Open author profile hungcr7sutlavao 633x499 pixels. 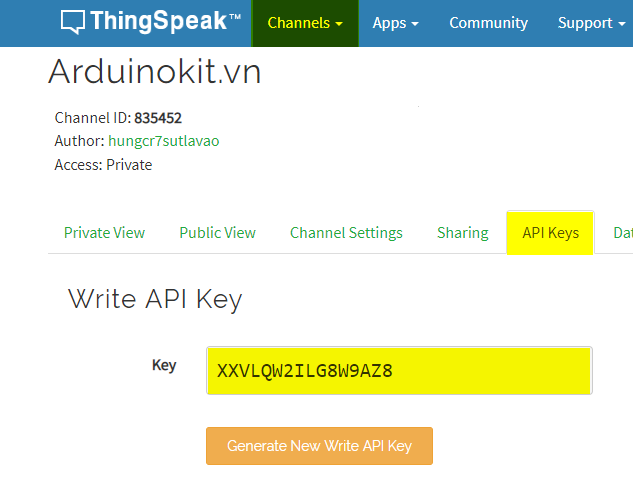163,141
